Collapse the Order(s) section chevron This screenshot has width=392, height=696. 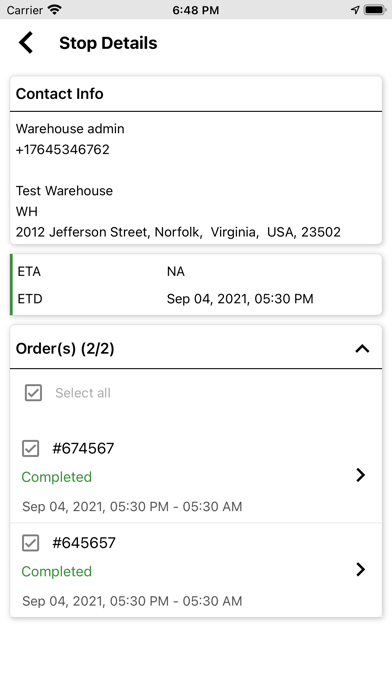362,349
